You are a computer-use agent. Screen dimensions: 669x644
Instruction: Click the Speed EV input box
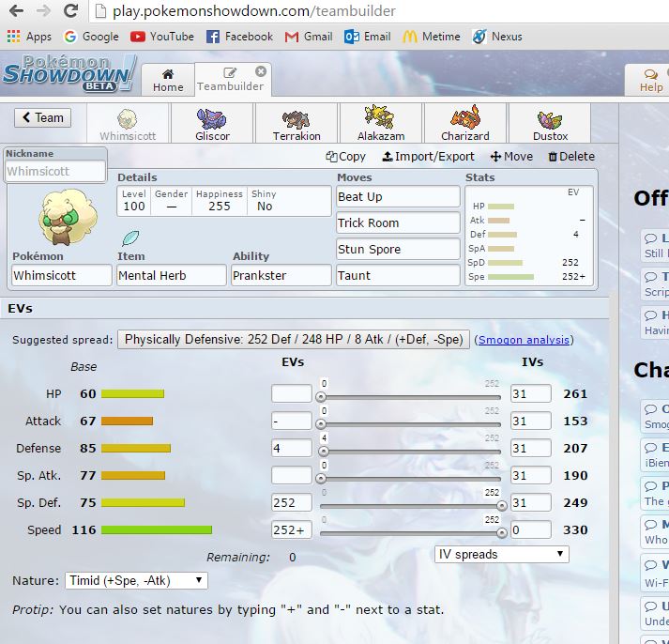tap(292, 529)
